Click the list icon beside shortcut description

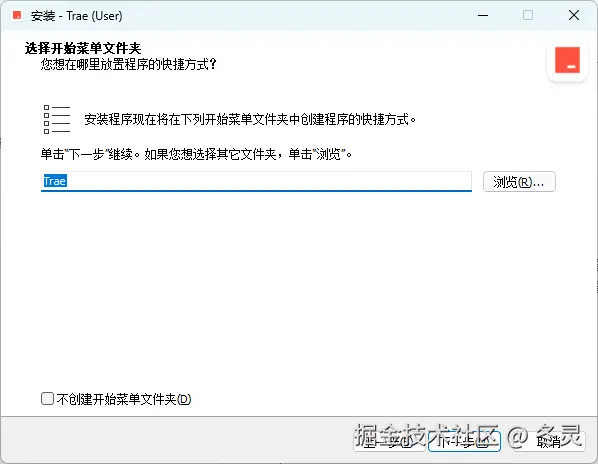(57, 119)
